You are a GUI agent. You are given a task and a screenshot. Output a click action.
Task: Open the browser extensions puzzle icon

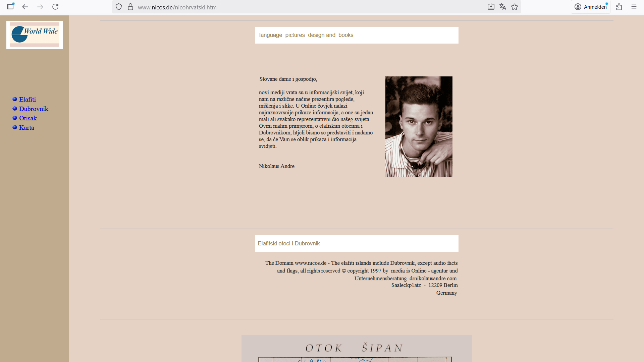point(619,7)
